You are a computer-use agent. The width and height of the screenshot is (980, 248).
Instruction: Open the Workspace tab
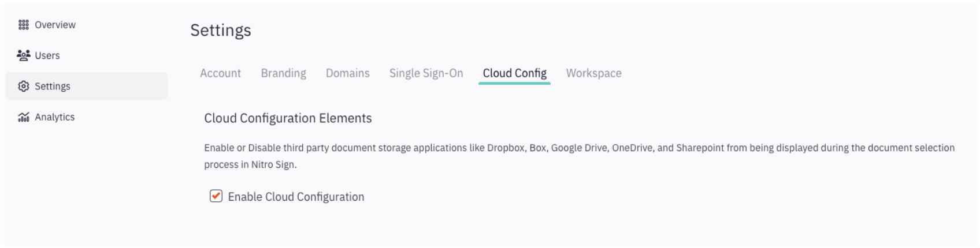(x=593, y=73)
